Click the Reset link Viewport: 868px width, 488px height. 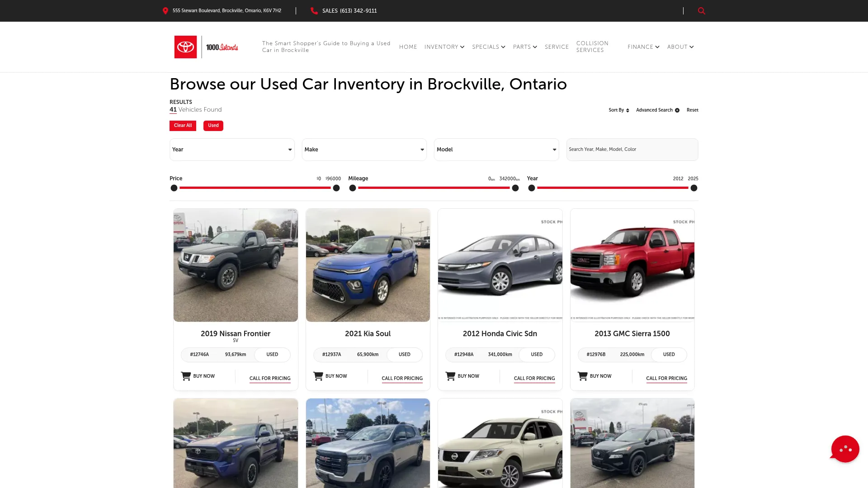point(692,110)
